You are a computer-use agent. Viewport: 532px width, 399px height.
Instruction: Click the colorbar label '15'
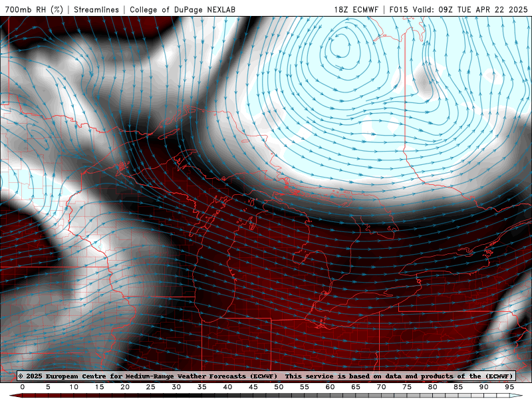(99, 387)
